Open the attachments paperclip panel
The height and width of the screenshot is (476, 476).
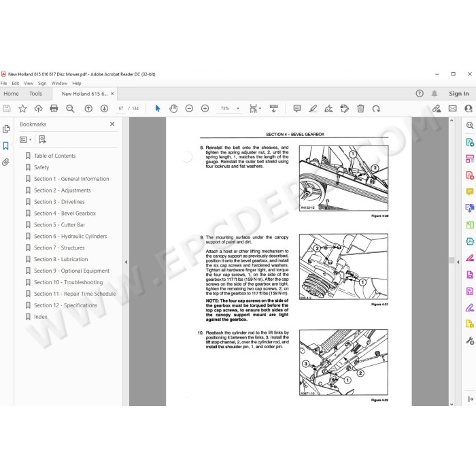5,162
